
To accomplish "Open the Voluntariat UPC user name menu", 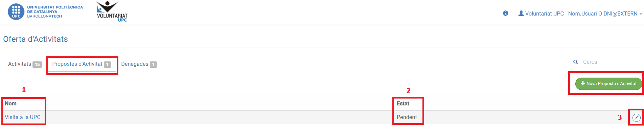I will pyautogui.click(x=581, y=14).
